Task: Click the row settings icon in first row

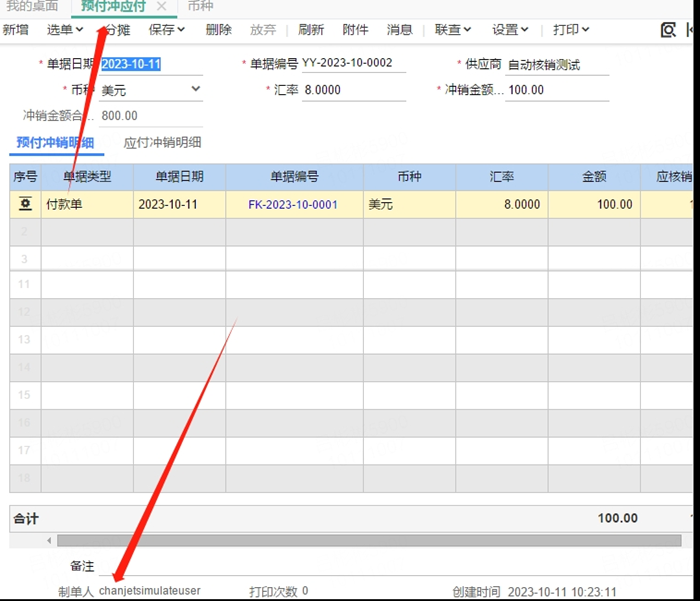Action: (x=25, y=204)
